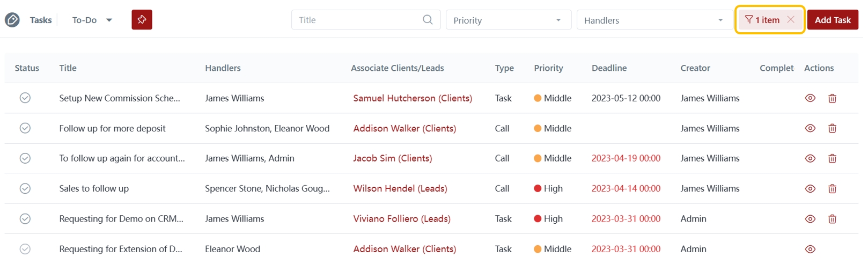View the Requesting for Extension task details
The height and width of the screenshot is (264, 868).
(x=810, y=249)
